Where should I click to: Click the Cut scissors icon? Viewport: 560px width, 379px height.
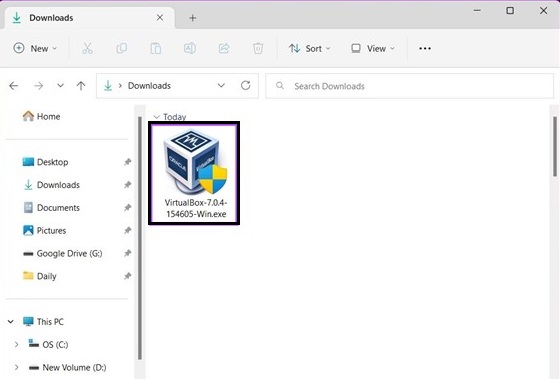click(x=88, y=48)
